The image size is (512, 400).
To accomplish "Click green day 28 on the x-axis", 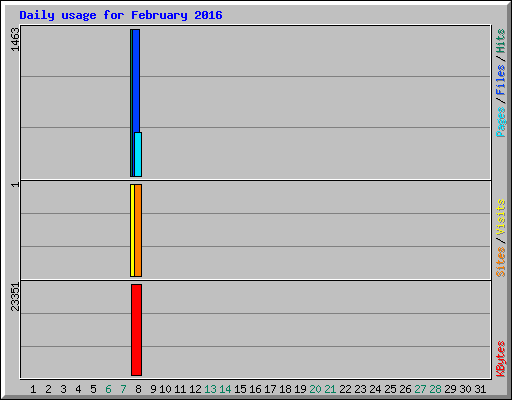I will pyautogui.click(x=435, y=389).
